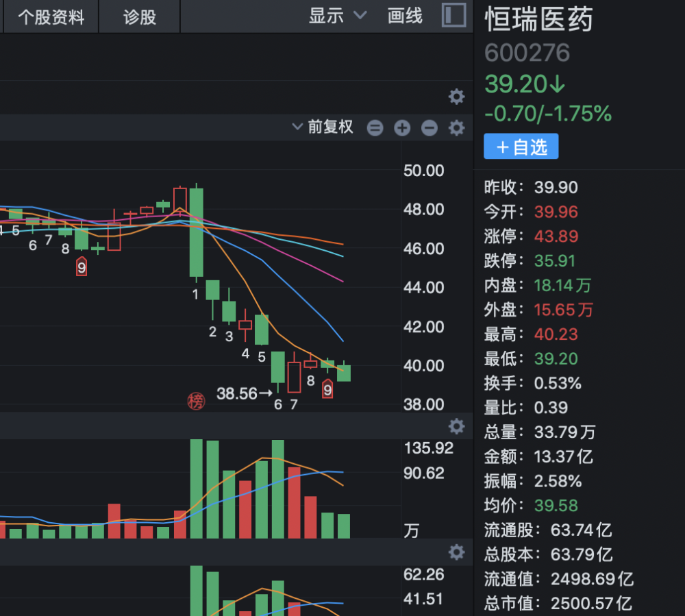This screenshot has height=616, width=685.
Task: Click the 恒瑞医药 stock name
Action: pyautogui.click(x=538, y=19)
